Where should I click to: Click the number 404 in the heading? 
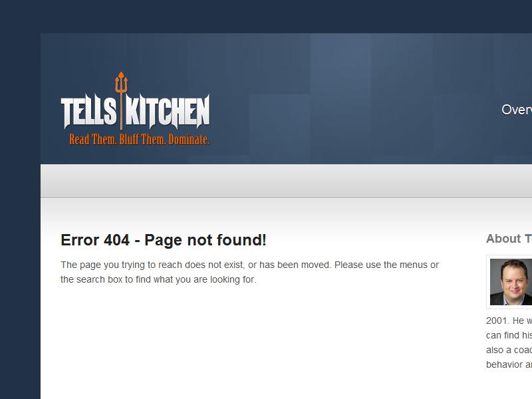pos(117,240)
